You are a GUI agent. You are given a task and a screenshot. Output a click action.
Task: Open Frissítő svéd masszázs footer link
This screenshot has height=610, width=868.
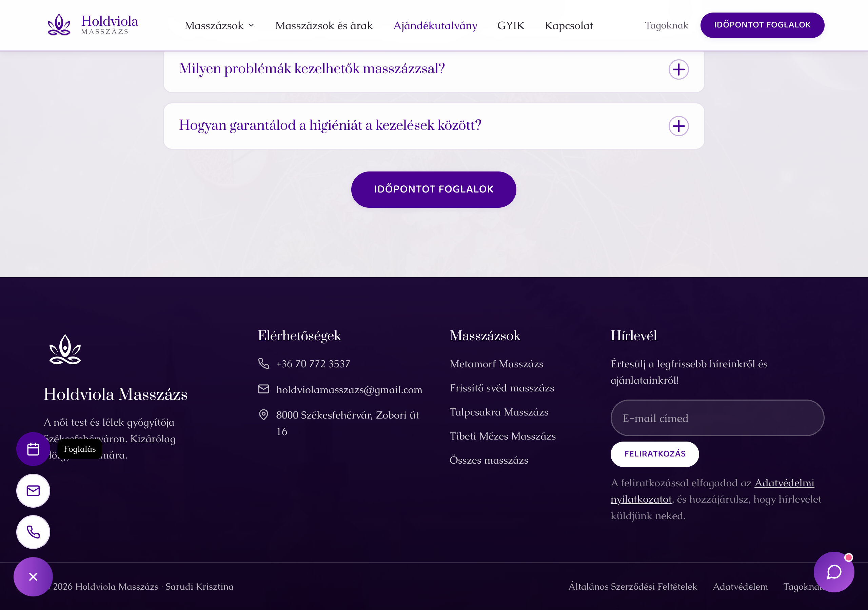coord(502,388)
